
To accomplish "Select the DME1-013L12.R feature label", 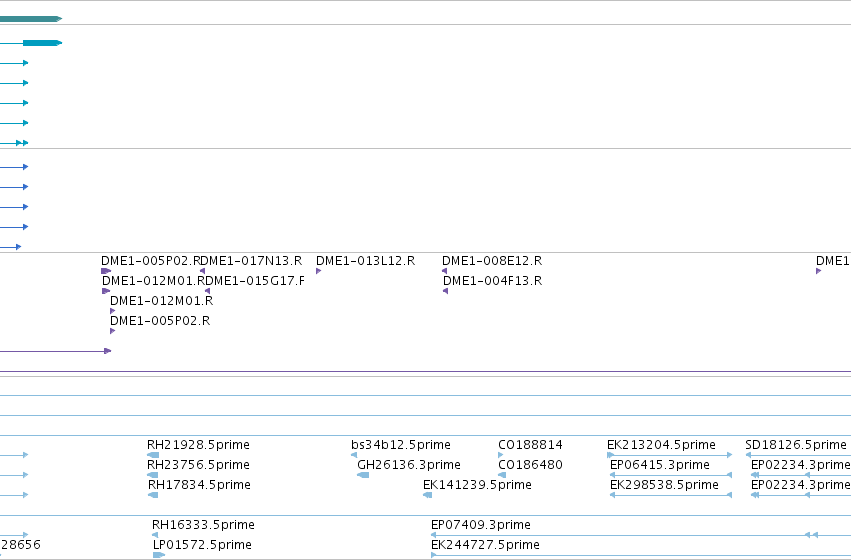I will (365, 261).
